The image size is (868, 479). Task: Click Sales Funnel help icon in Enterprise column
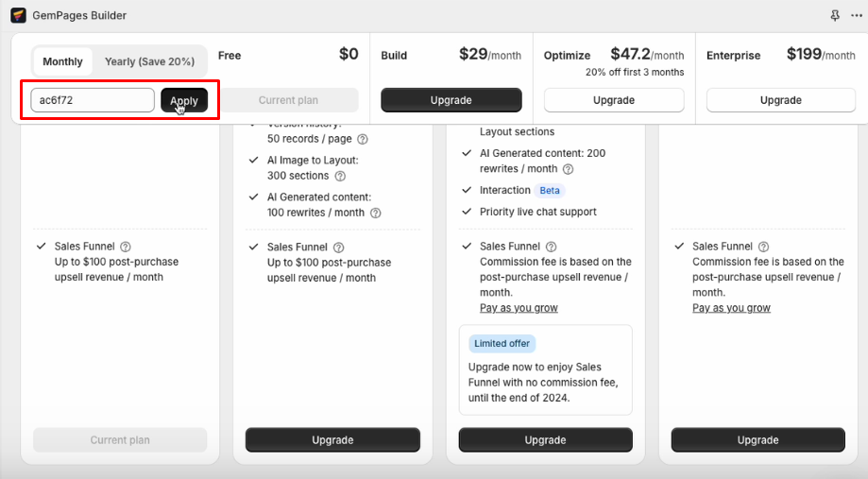[x=763, y=247]
